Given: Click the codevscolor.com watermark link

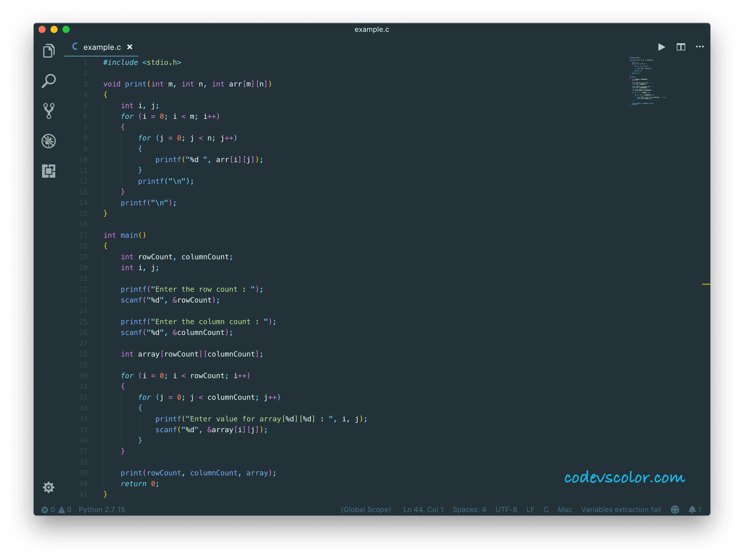Looking at the screenshot, I should click(624, 477).
